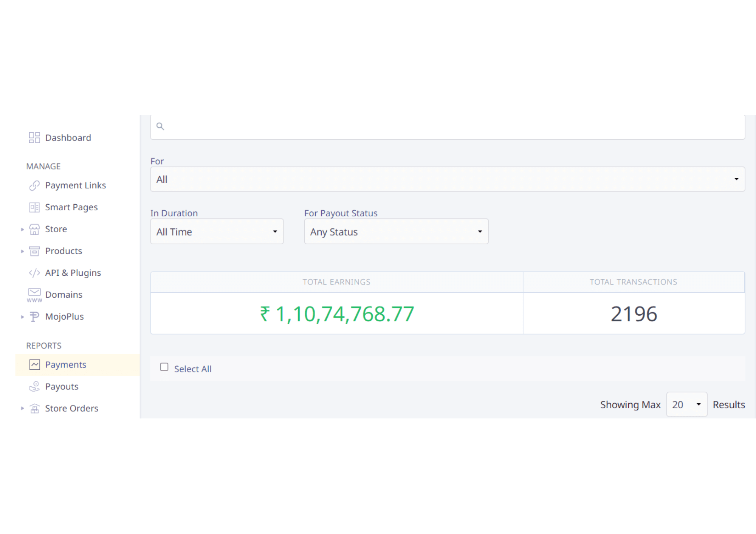Check the Select All checkbox
Screen dimensions: 756x534
point(164,367)
